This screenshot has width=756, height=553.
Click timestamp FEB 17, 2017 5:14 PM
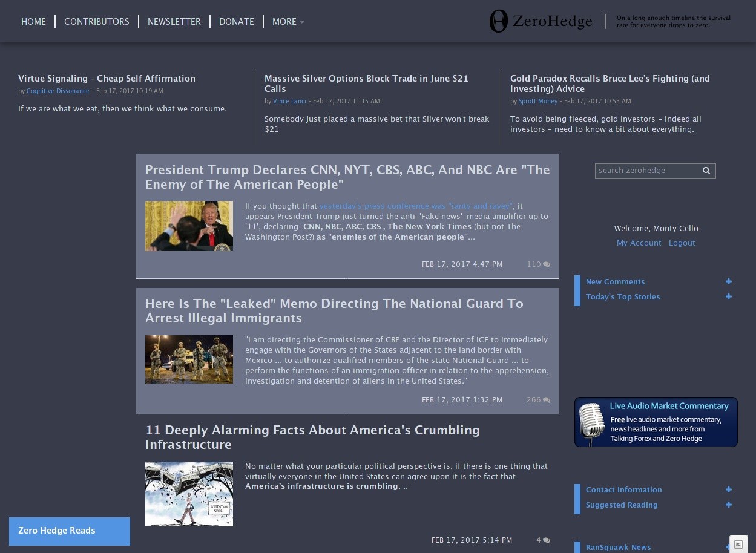tap(472, 540)
